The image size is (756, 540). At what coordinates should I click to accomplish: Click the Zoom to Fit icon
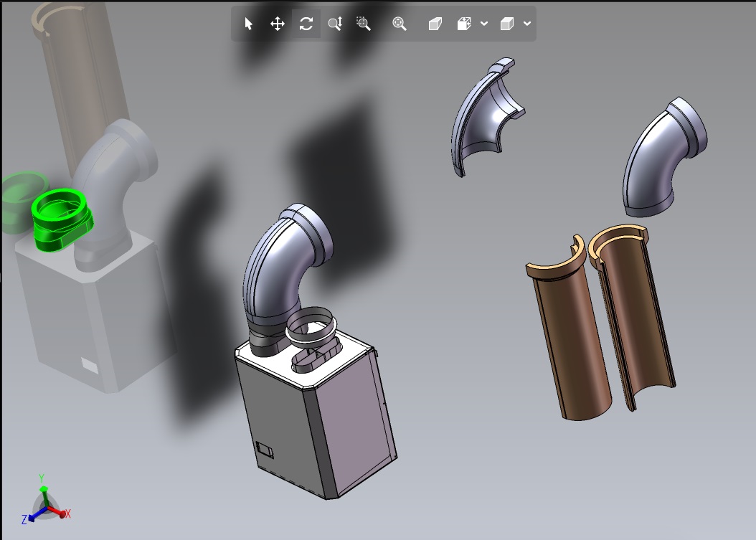400,24
